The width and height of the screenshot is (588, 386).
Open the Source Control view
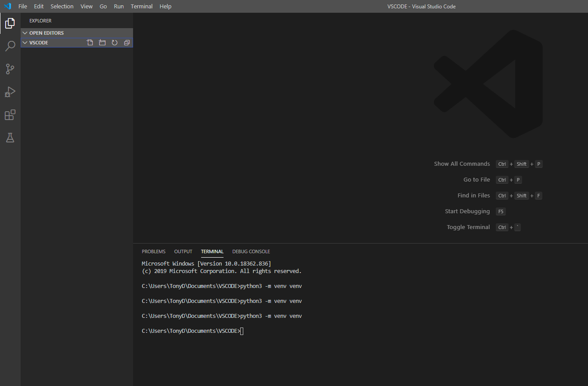coord(10,69)
